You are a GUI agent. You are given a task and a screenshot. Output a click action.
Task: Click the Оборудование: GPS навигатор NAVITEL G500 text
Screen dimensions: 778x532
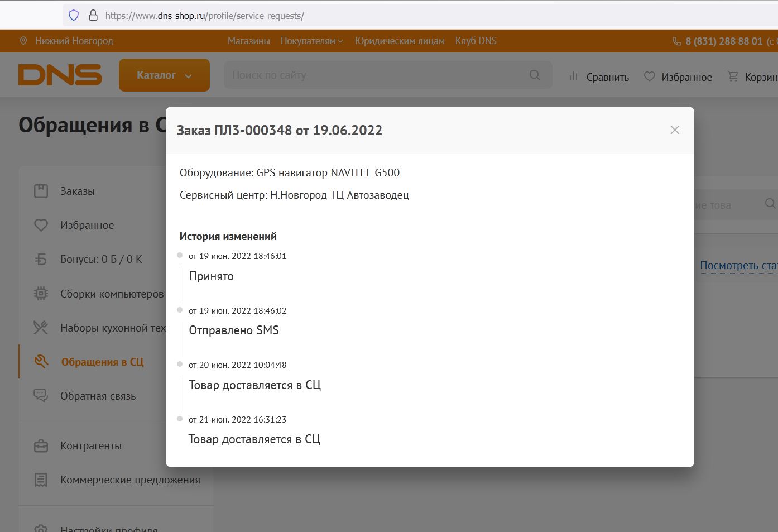coord(290,172)
